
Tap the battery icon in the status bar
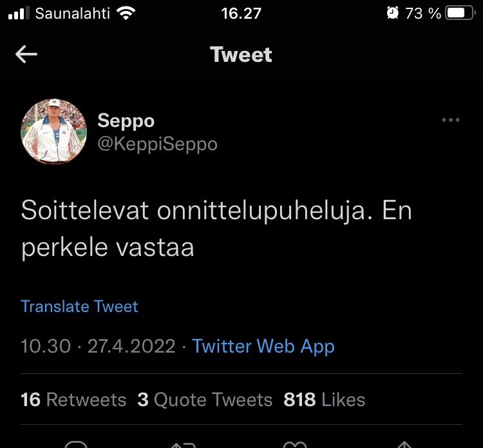tap(460, 14)
